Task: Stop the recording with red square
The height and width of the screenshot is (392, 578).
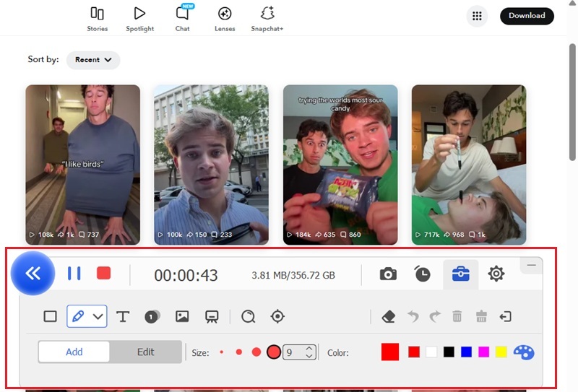Action: point(103,274)
